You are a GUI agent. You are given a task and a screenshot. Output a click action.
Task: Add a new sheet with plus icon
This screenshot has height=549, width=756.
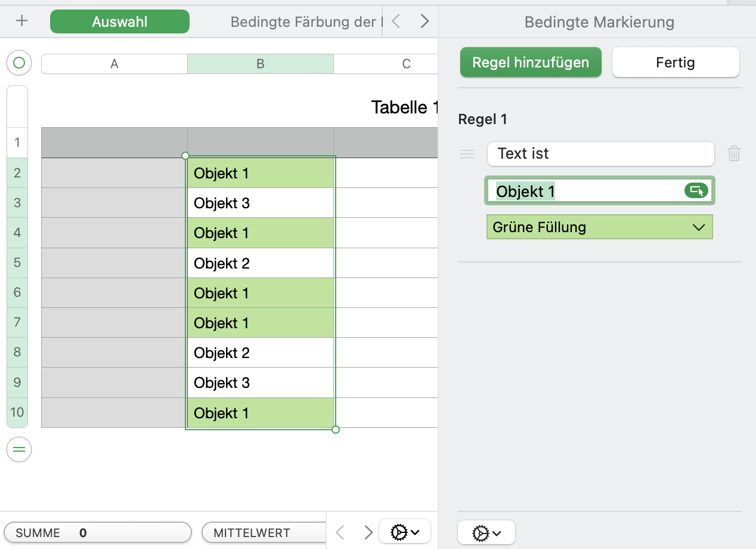(x=22, y=21)
